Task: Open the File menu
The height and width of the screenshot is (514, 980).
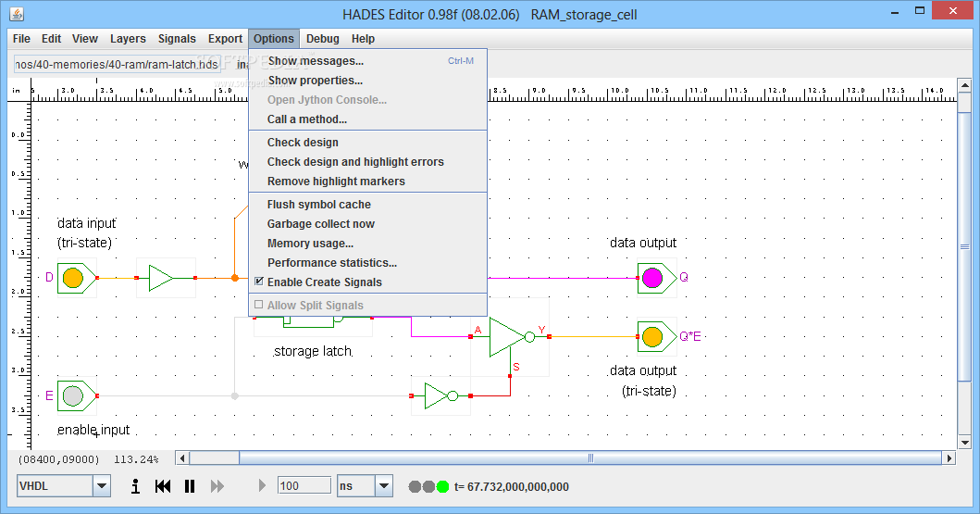Action: coord(21,39)
